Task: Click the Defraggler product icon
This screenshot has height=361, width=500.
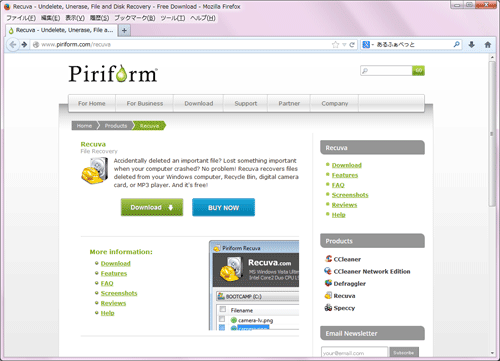Action: (x=328, y=283)
